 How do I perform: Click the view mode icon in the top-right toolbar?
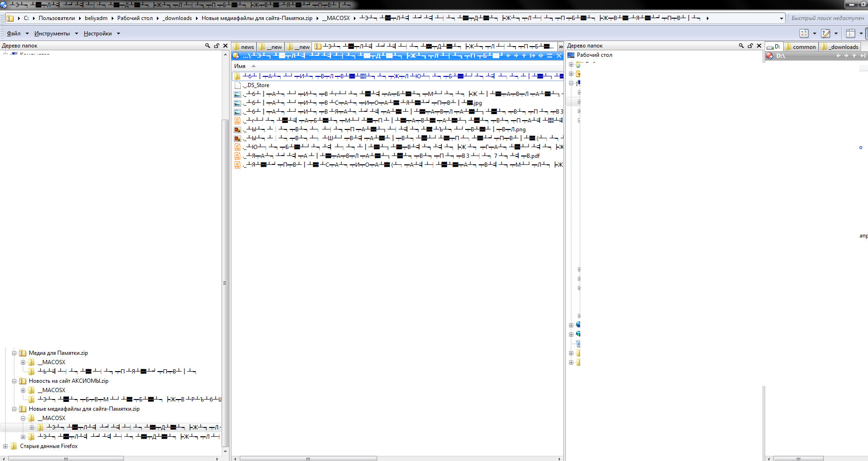point(804,34)
